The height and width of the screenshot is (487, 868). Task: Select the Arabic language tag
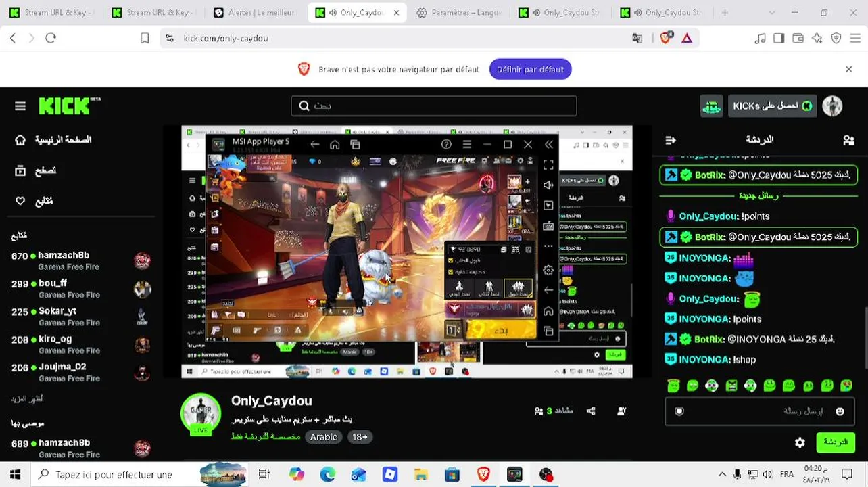pos(323,437)
